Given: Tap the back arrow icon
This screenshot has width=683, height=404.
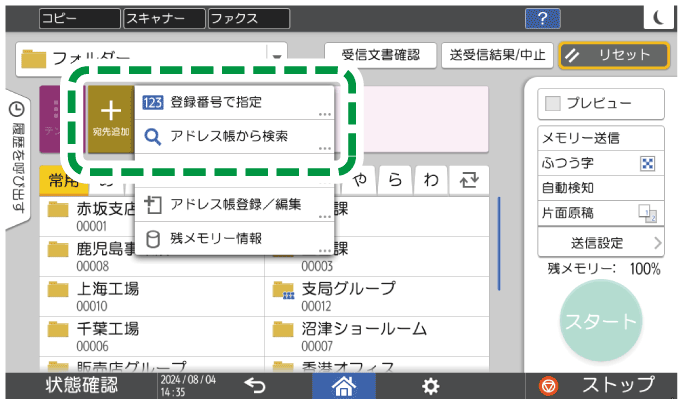Looking at the screenshot, I should [255, 386].
